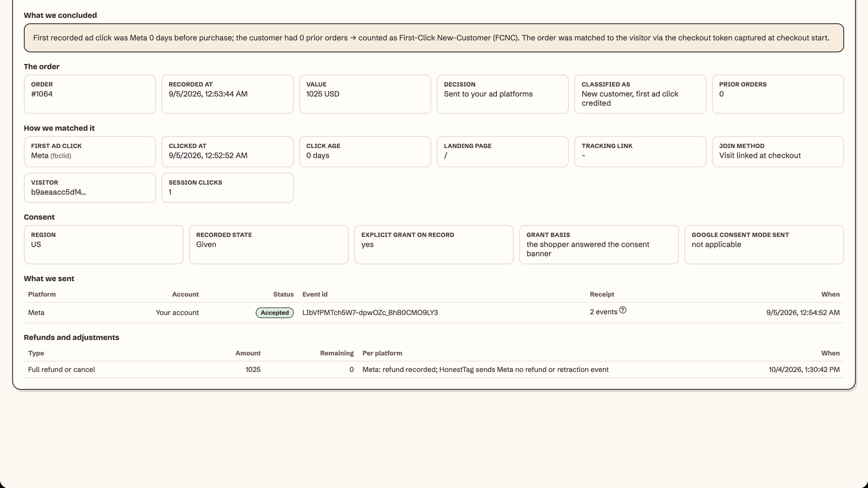Click the Region US card
The height and width of the screenshot is (488, 868).
[x=104, y=245]
